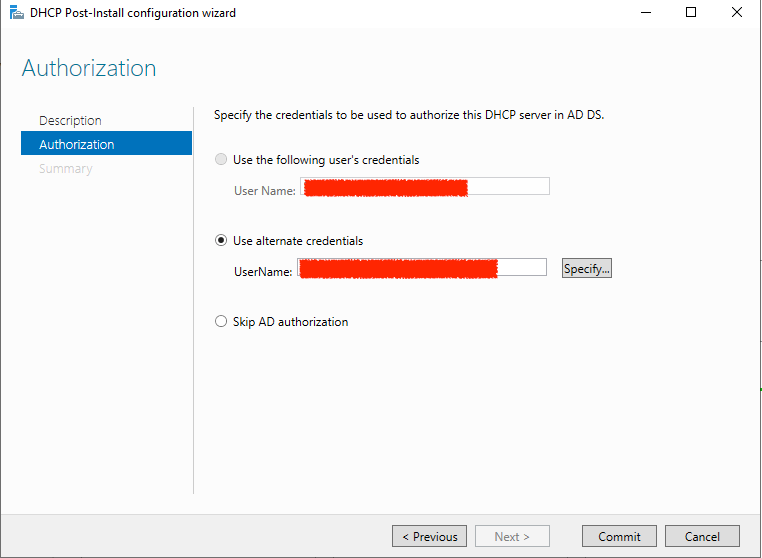Close the wizard with the X button
This screenshot has width=762, height=558.
[x=737, y=13]
